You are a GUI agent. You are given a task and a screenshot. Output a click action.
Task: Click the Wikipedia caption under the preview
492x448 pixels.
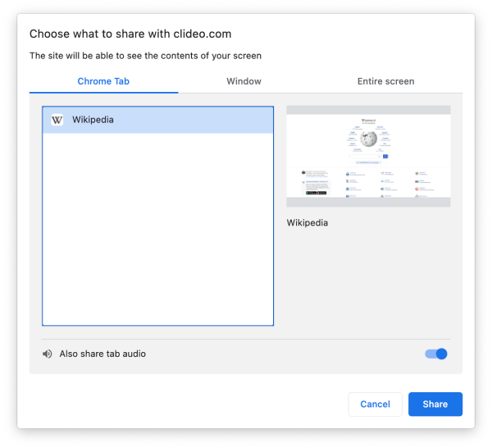pos(307,223)
